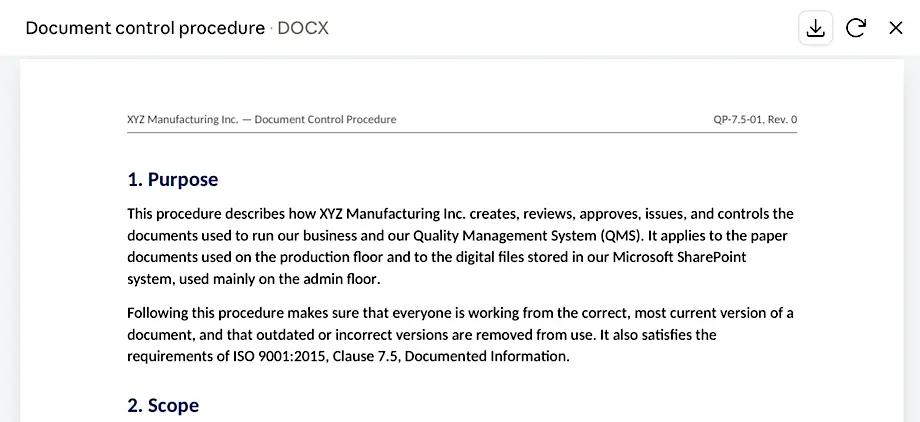The height and width of the screenshot is (422, 920).
Task: Click the paragraph starting 'This procedure describes'
Action: (x=461, y=247)
